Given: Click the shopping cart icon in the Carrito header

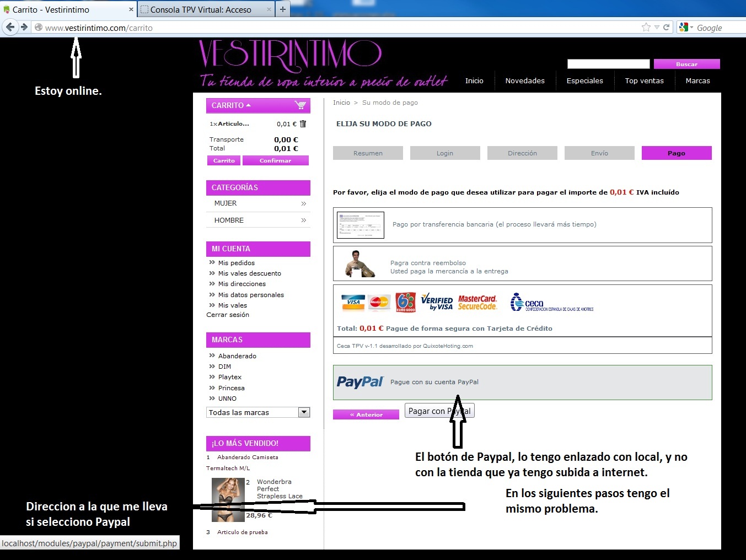Looking at the screenshot, I should coord(300,105).
